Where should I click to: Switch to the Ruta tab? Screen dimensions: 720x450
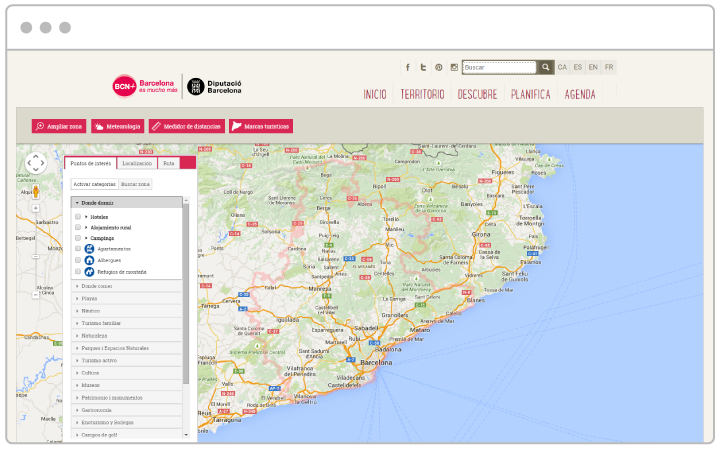(169, 163)
